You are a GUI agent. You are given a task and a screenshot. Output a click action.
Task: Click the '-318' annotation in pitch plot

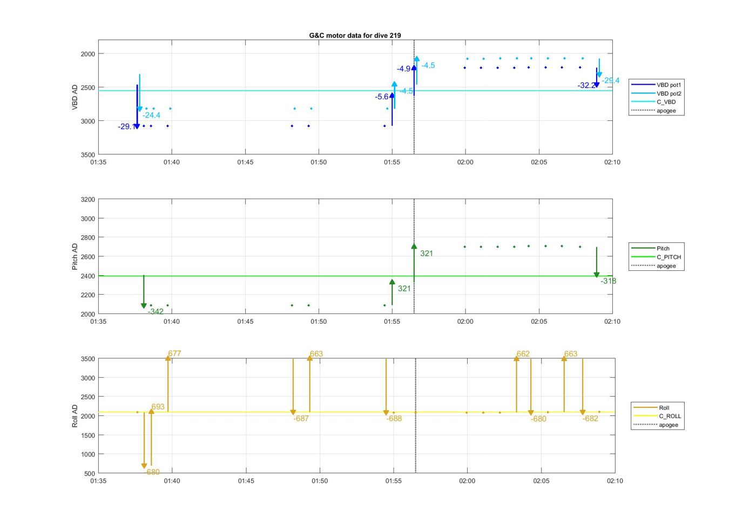pos(608,281)
